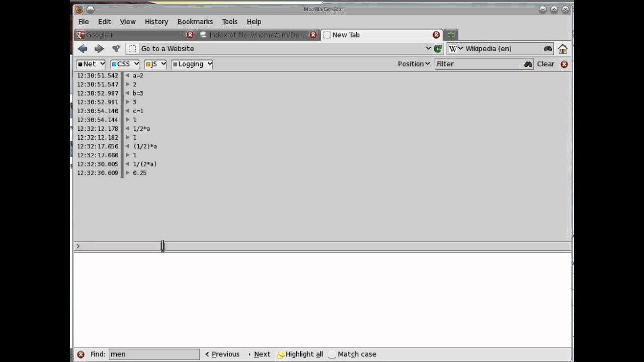Screen dimensions: 644x362
Task: Open the JS filter dropdown
Action: point(155,64)
